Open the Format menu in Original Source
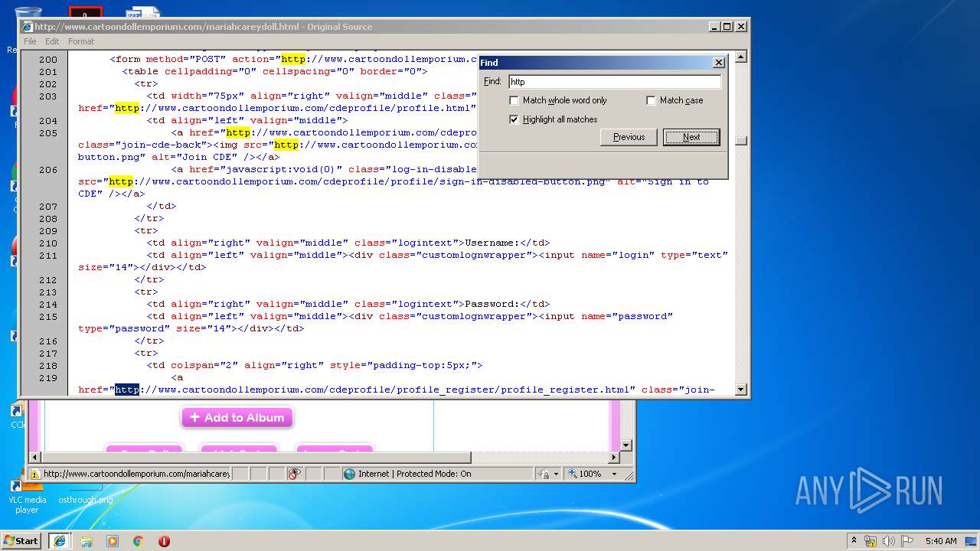The height and width of the screenshot is (551, 980). (x=81, y=41)
